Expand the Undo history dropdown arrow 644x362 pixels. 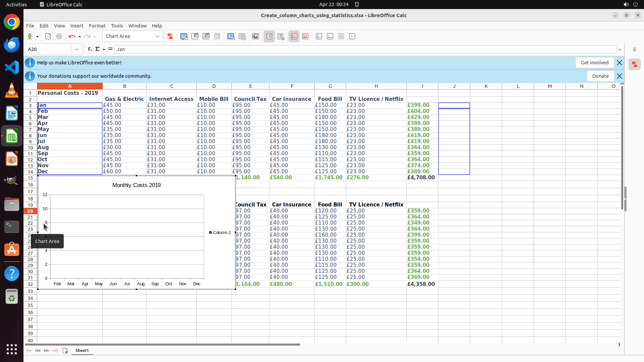tap(79, 37)
